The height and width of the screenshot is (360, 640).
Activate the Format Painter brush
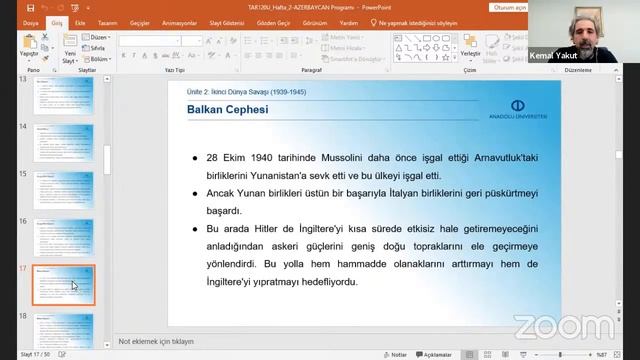pyautogui.click(x=45, y=59)
